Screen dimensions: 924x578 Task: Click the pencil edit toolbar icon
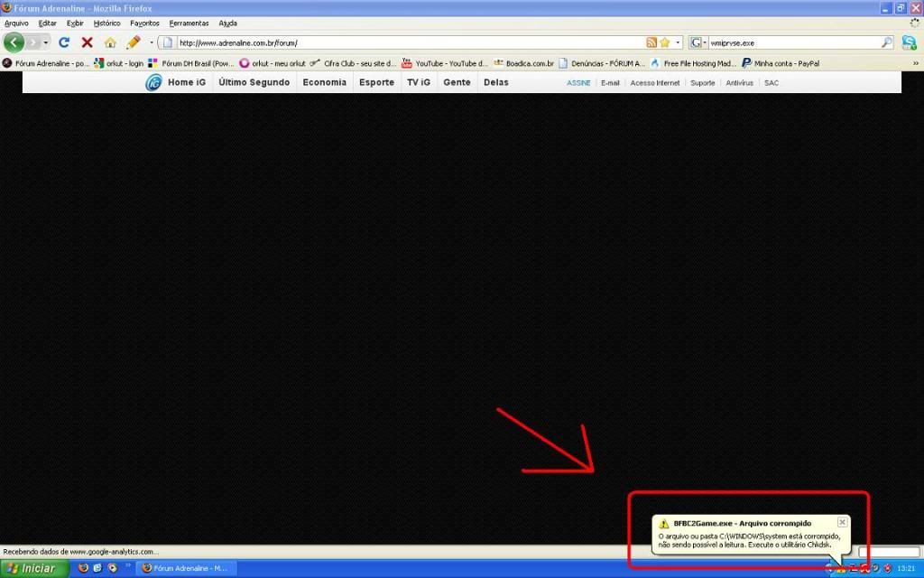133,42
